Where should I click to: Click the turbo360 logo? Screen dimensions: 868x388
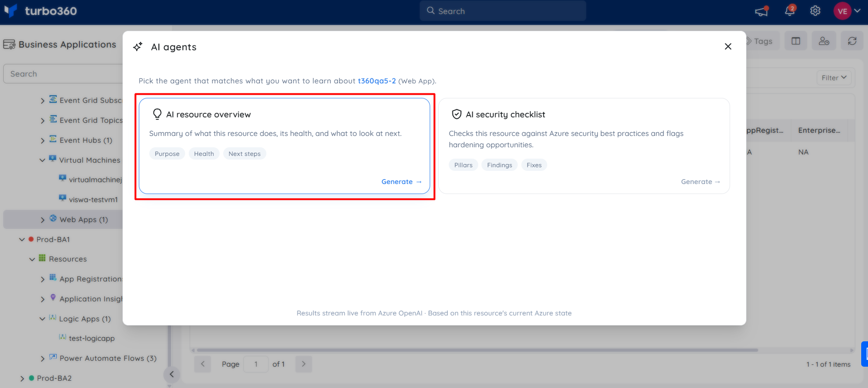(x=41, y=11)
